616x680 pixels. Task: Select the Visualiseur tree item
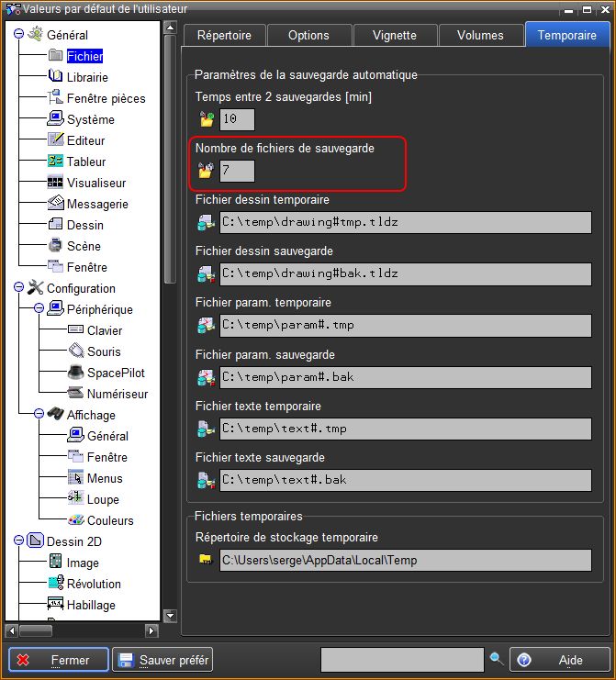(x=95, y=183)
